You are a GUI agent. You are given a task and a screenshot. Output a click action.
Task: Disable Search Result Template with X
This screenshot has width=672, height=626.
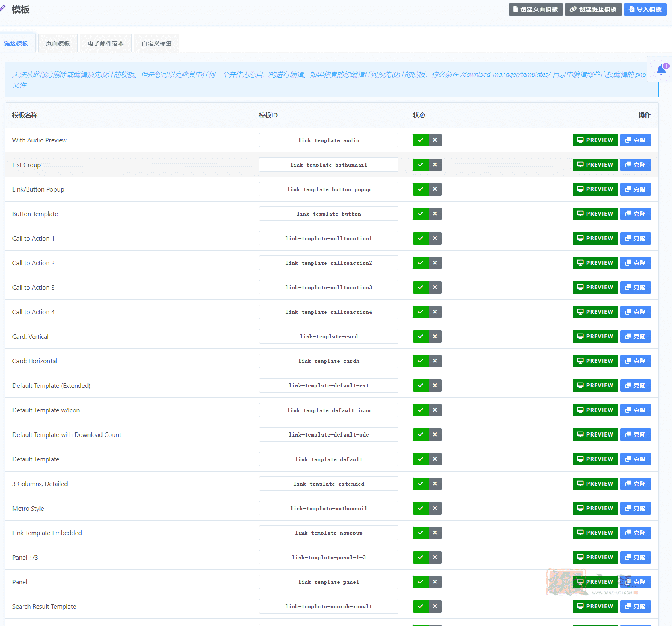(x=435, y=606)
